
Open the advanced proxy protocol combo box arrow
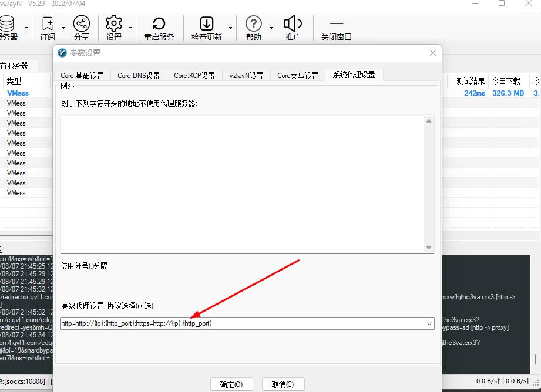[429, 324]
